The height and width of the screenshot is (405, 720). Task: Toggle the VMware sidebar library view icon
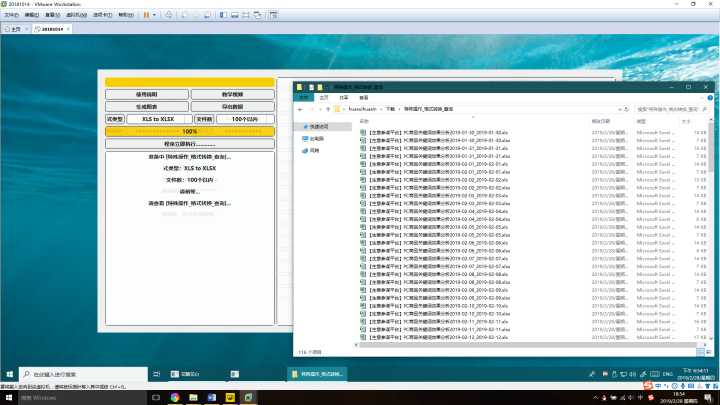tap(223, 15)
